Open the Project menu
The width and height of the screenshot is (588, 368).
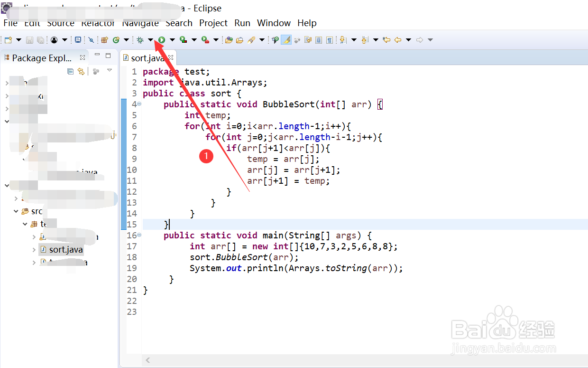tap(213, 23)
